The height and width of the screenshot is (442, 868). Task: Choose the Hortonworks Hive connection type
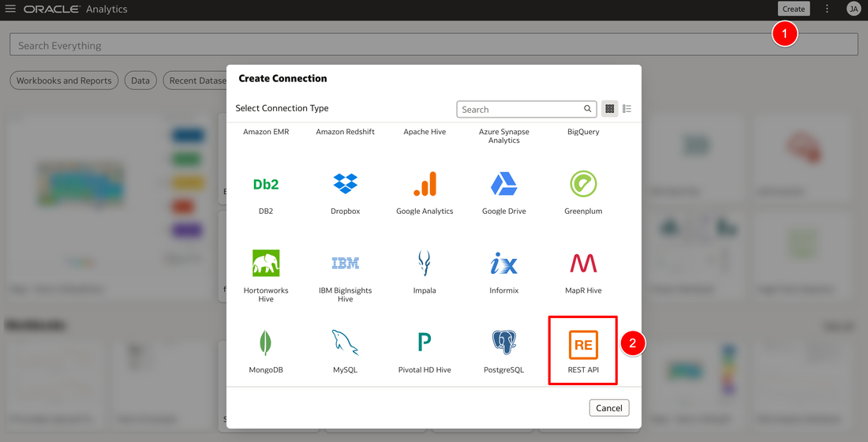pos(266,275)
